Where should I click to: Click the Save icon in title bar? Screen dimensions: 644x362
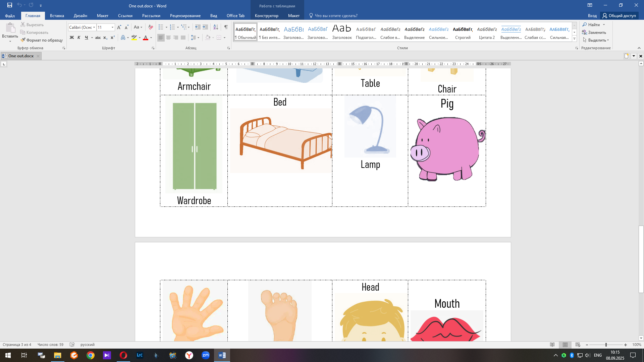pos(10,5)
